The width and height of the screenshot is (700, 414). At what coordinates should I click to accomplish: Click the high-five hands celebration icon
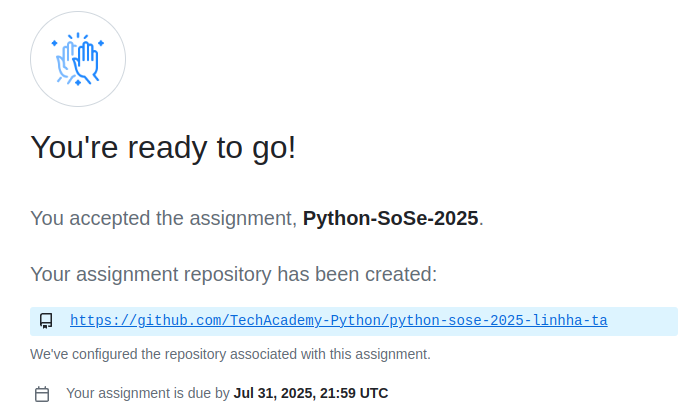(78, 60)
